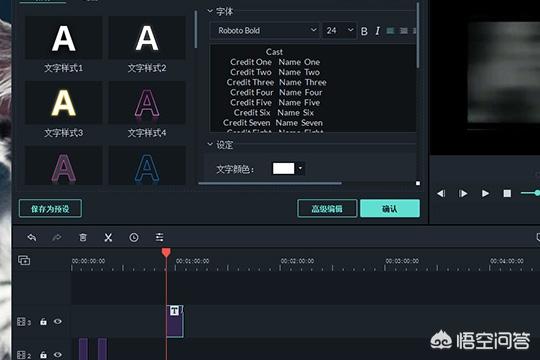
Task: Click the text editor vertical scrollbar
Action: pyautogui.click(x=418, y=35)
